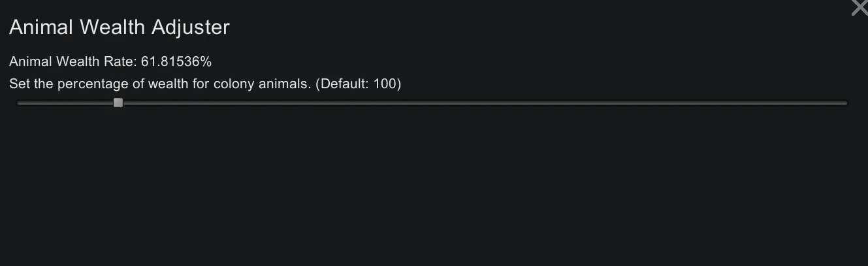Click slider track just left of the handle

click(104, 103)
